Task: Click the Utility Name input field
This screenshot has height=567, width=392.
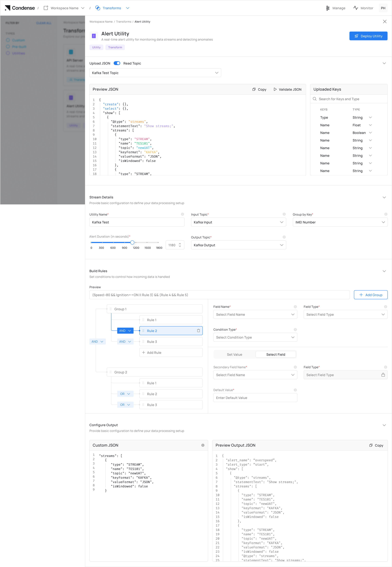Action: tap(137, 222)
